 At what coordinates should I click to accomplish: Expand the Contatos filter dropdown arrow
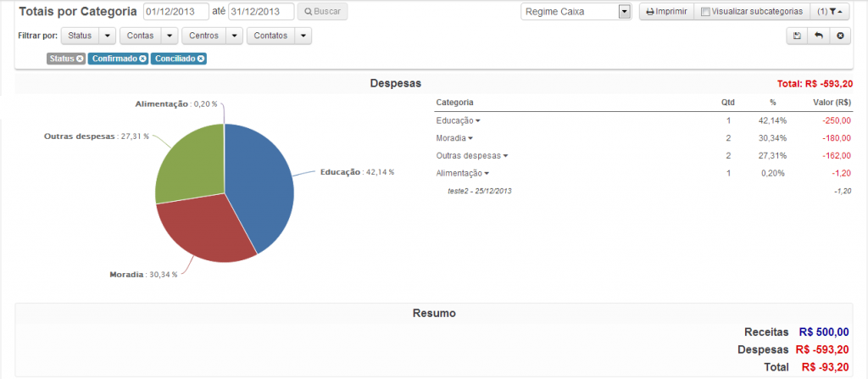click(302, 36)
